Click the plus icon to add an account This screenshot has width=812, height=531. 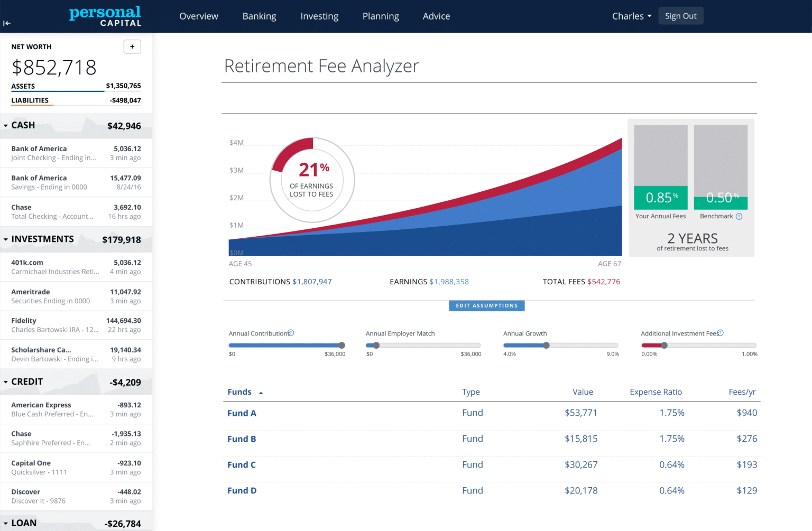click(132, 46)
